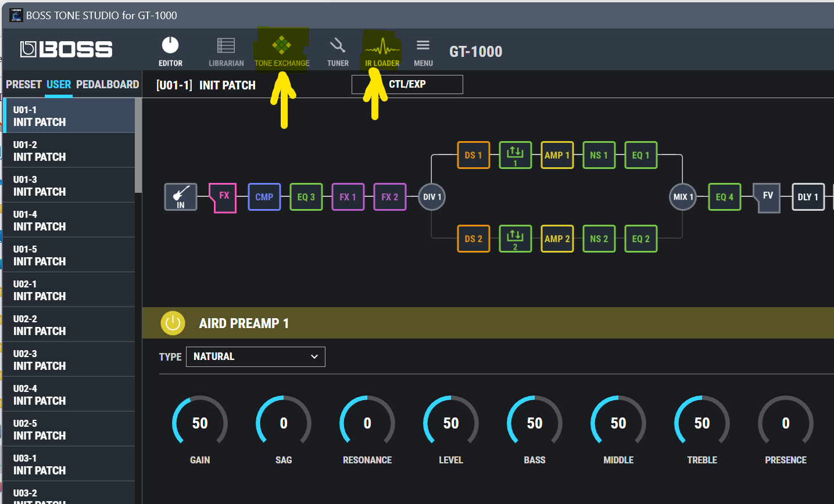Viewport: 834px width, 504px height.
Task: Open the Editor knob icon
Action: click(x=170, y=45)
